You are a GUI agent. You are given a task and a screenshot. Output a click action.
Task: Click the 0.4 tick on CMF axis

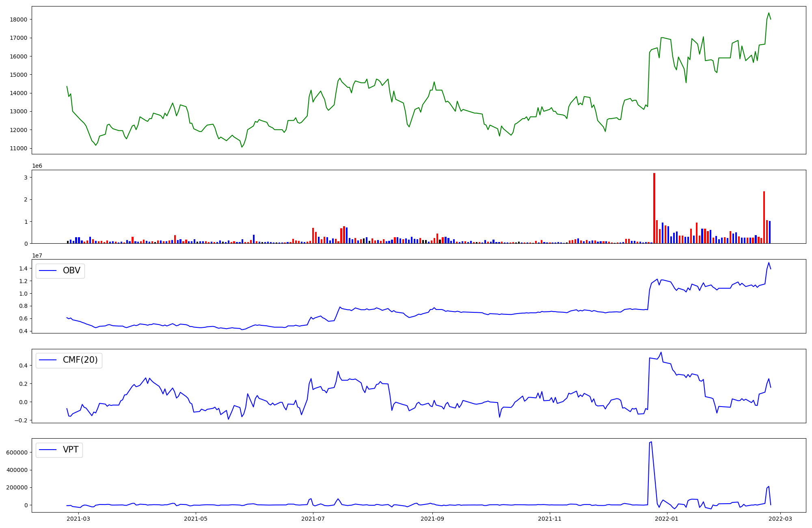point(23,366)
